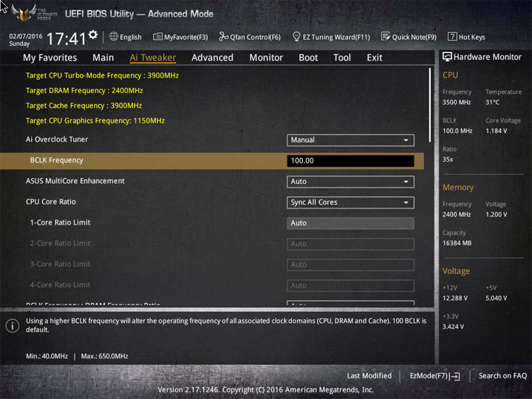Click the EzMode exit arrow icon

[455, 376]
